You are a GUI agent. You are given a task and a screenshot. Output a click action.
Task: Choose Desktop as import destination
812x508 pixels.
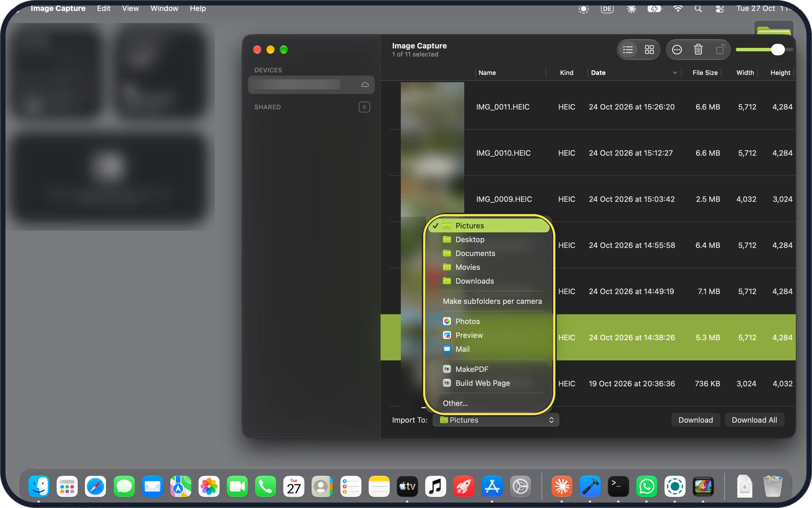[x=489, y=240]
